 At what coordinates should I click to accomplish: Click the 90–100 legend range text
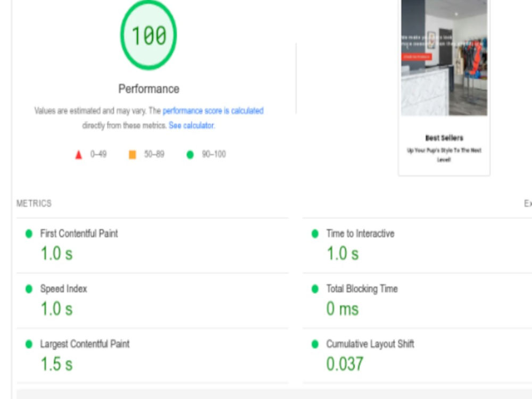(214, 154)
